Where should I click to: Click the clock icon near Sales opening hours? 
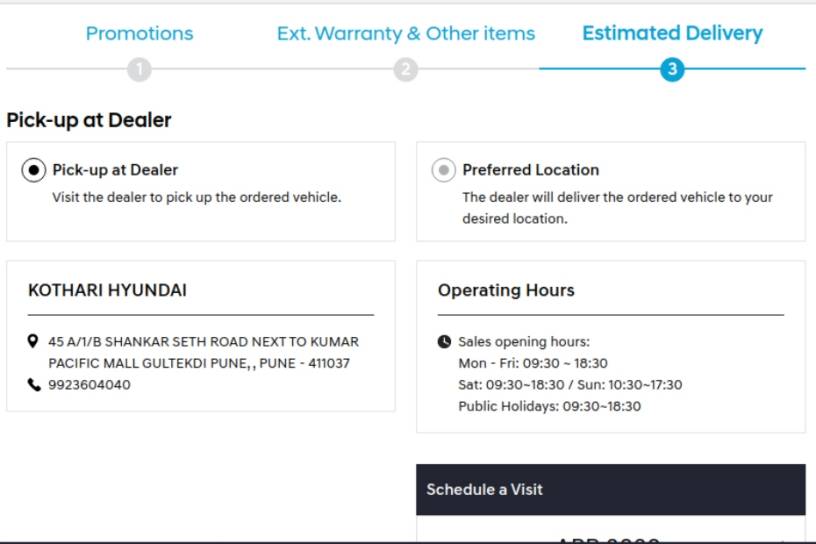pos(444,341)
